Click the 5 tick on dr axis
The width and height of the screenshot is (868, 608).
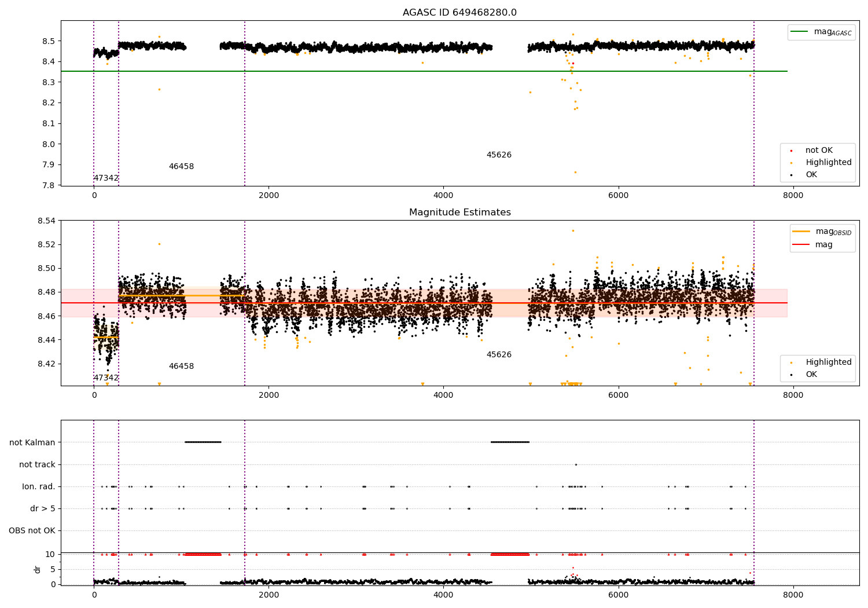(53, 570)
